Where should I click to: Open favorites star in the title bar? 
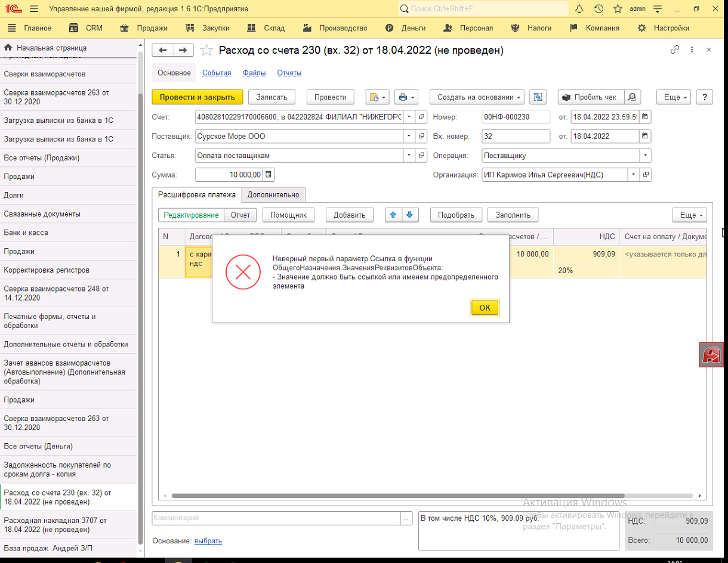click(618, 9)
